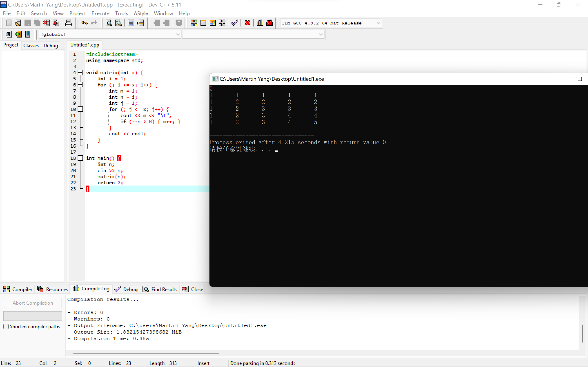Click the Profile Analysis bar chart icon

(x=260, y=23)
